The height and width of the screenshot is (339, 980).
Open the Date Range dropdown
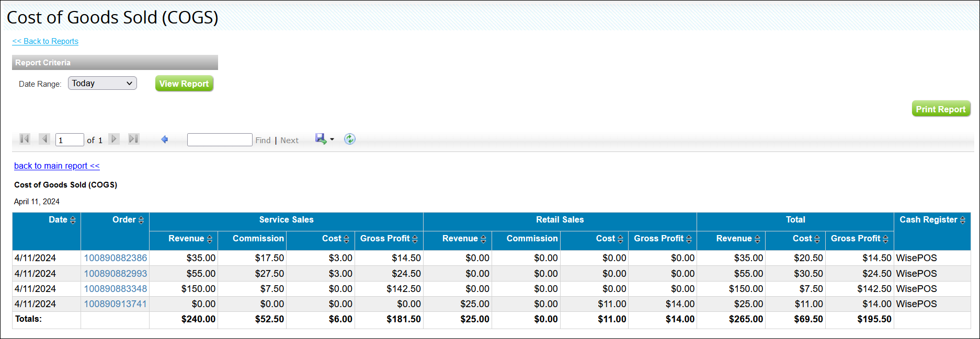point(102,83)
